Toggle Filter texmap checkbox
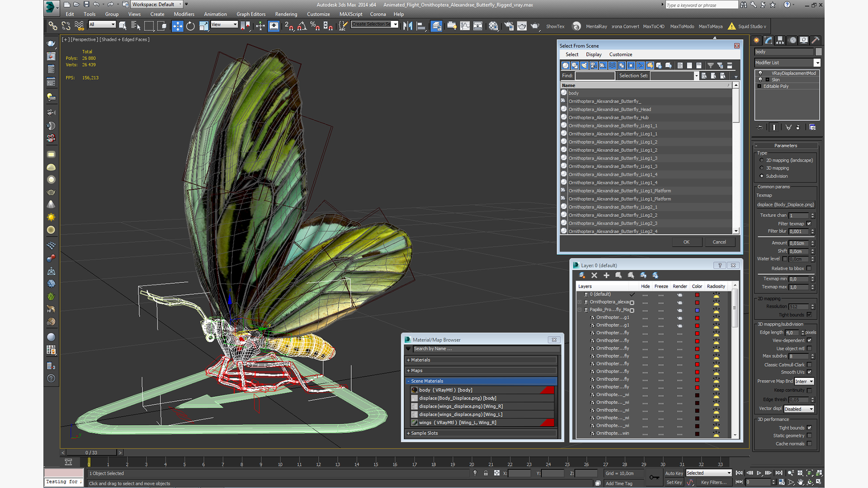This screenshot has width=868, height=488. coord(809,224)
